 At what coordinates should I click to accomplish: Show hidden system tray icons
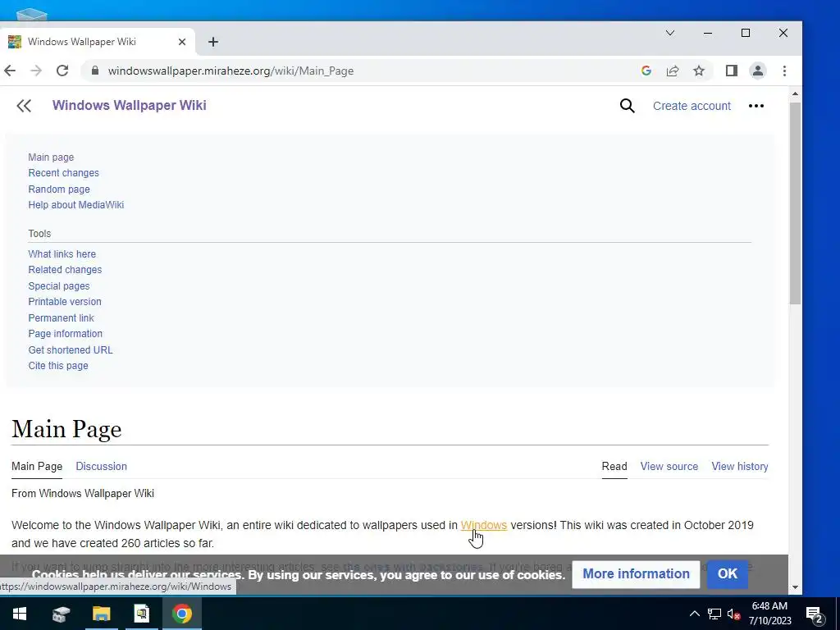[x=694, y=614]
